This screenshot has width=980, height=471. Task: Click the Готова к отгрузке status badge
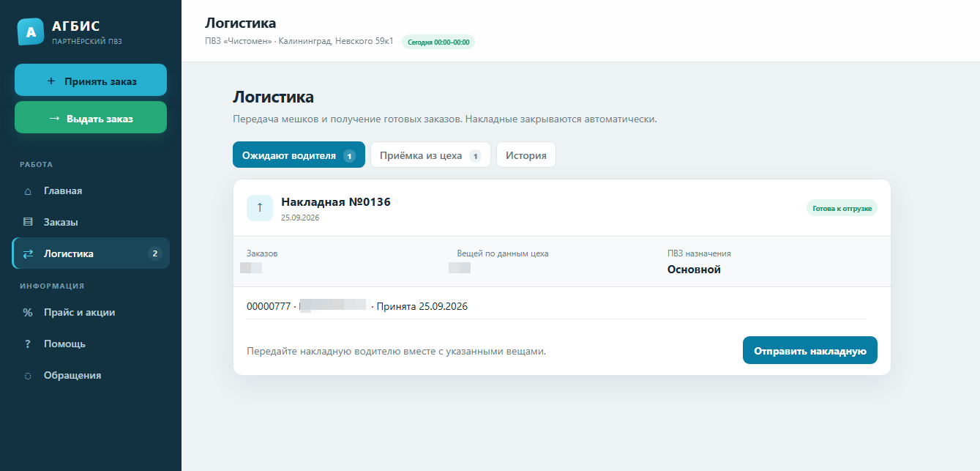tap(842, 208)
